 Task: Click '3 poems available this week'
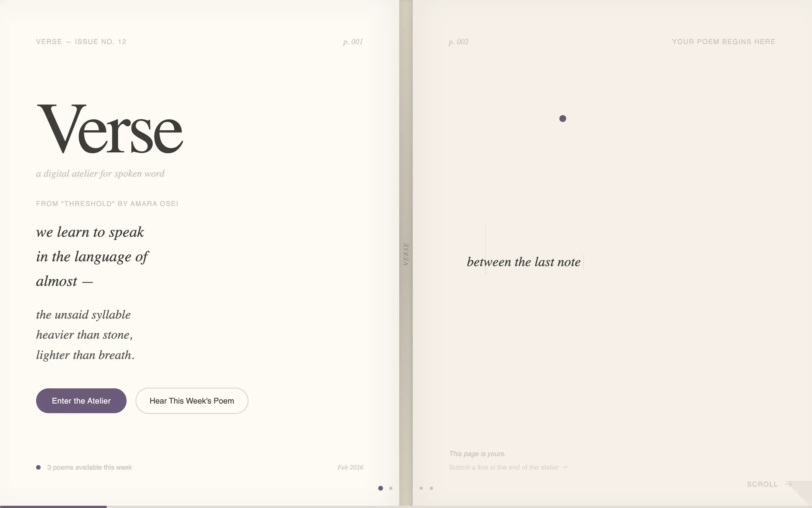click(x=90, y=467)
